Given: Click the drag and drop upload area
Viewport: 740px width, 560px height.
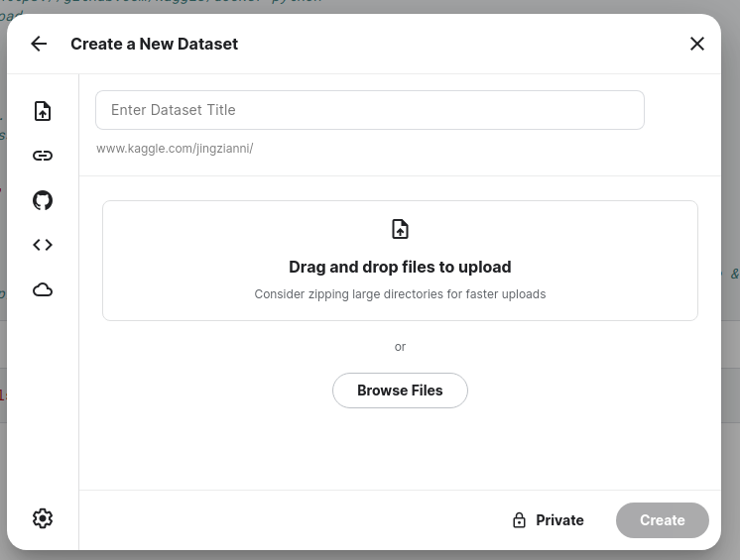Looking at the screenshot, I should point(400,261).
